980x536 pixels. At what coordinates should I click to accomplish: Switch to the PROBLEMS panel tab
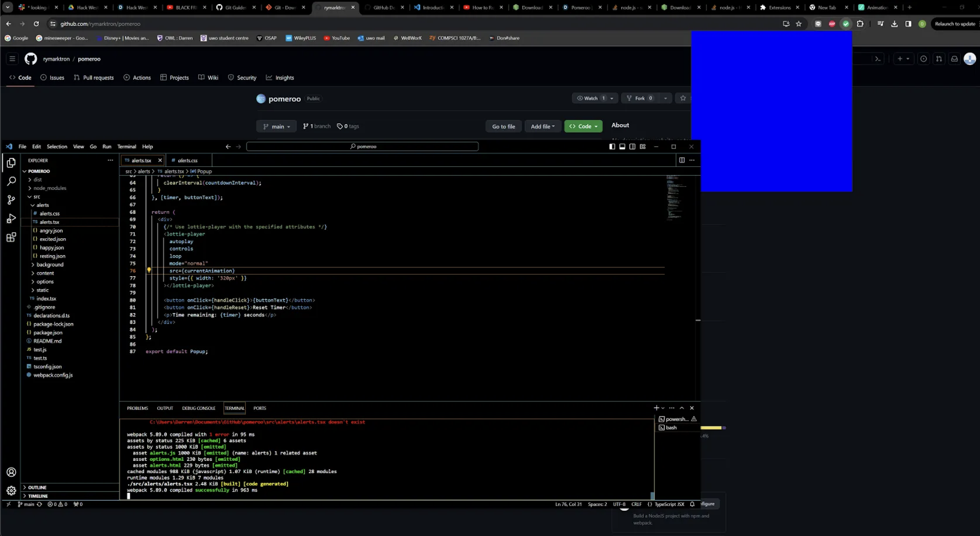tap(137, 408)
